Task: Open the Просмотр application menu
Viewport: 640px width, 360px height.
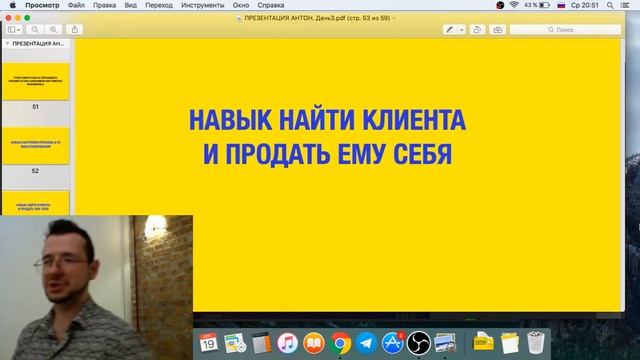Action: coord(42,5)
